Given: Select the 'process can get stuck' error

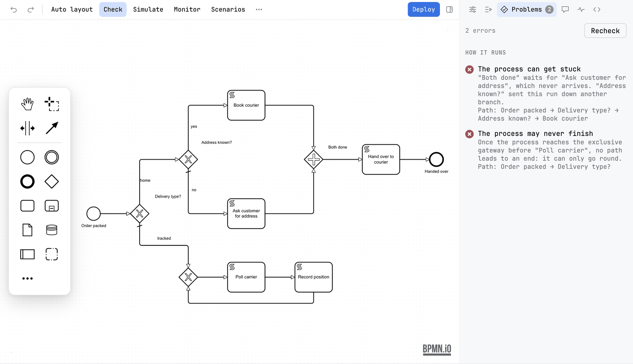Looking at the screenshot, I should click(x=546, y=94).
